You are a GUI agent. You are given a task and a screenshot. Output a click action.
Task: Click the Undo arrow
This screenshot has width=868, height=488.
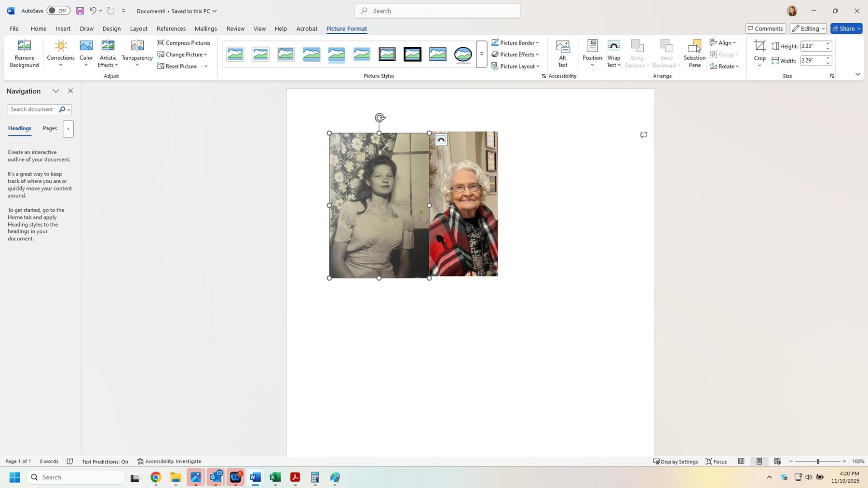point(93,11)
